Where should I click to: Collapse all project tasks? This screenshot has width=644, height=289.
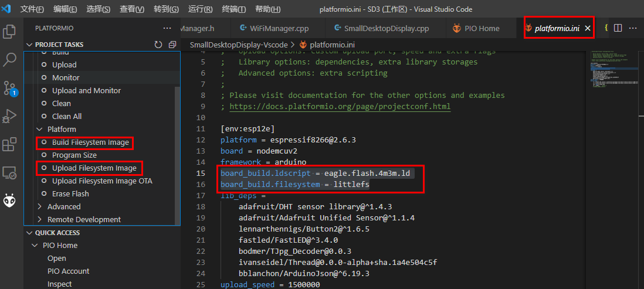pos(172,45)
